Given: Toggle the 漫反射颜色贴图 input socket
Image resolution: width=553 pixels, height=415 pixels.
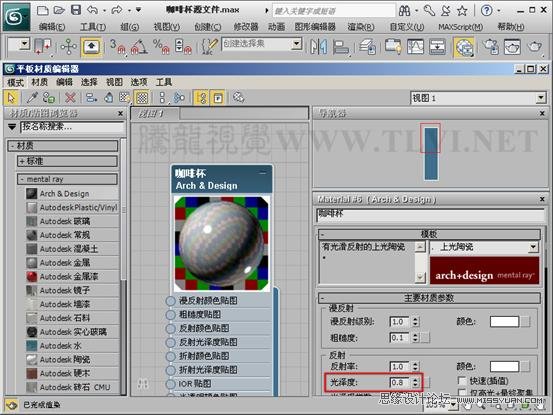Looking at the screenshot, I should coord(171,301).
